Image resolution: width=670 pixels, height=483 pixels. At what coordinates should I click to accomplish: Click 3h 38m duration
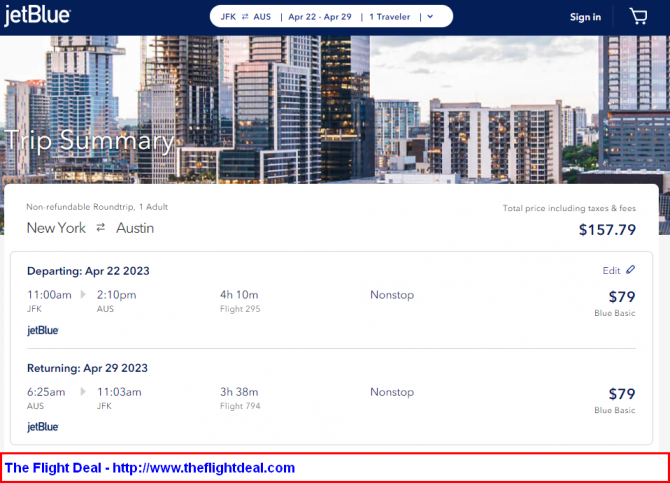tap(239, 392)
